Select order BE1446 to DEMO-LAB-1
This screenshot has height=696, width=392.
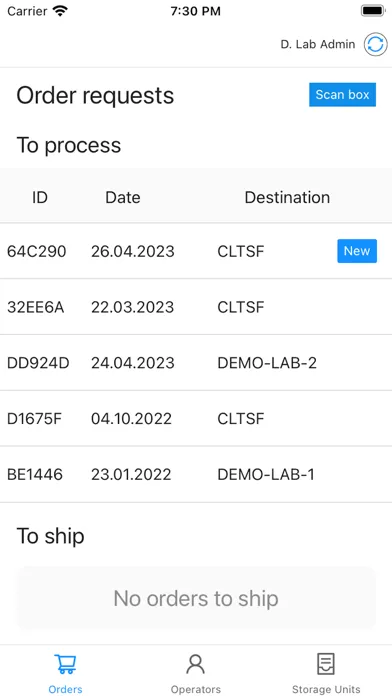196,475
